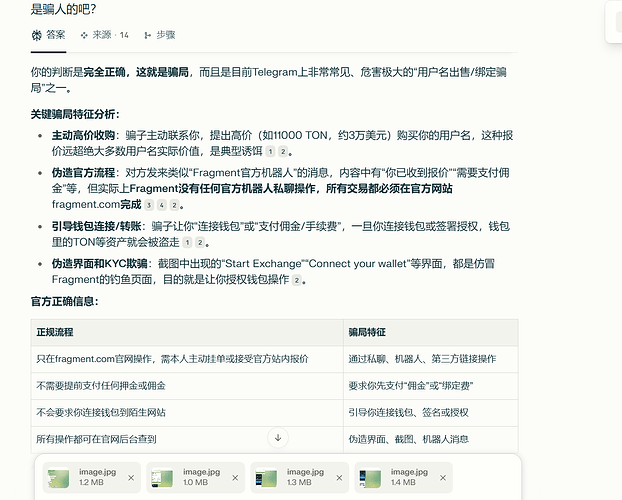Click bold text 主动高价收购
Image resolution: width=622 pixels, height=500 pixels.
83,135
